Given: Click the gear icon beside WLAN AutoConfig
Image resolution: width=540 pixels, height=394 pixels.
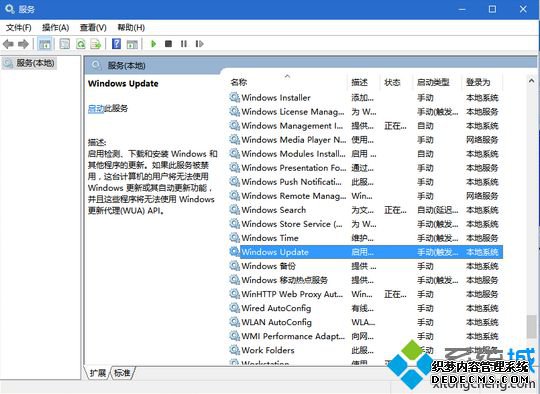Looking at the screenshot, I should click(x=235, y=322).
